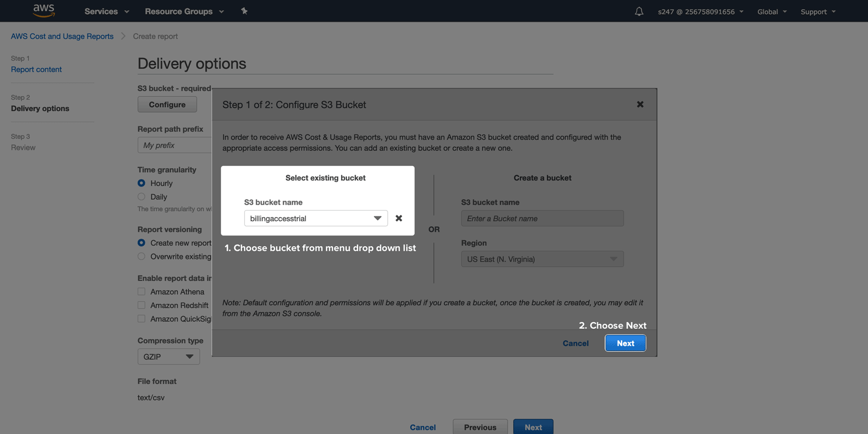Clear the selected S3 bucket with the X icon
The image size is (868, 434).
pyautogui.click(x=399, y=218)
